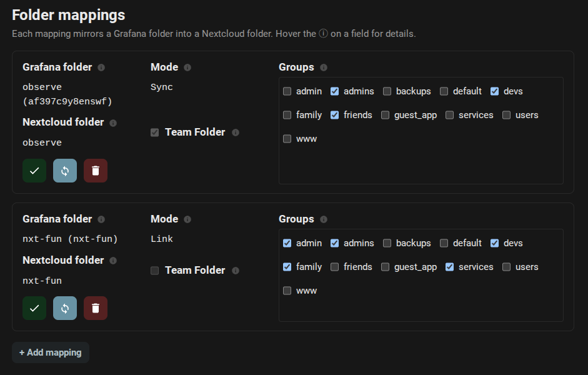Uncheck admins group in nxt-fun mapping

click(x=334, y=243)
